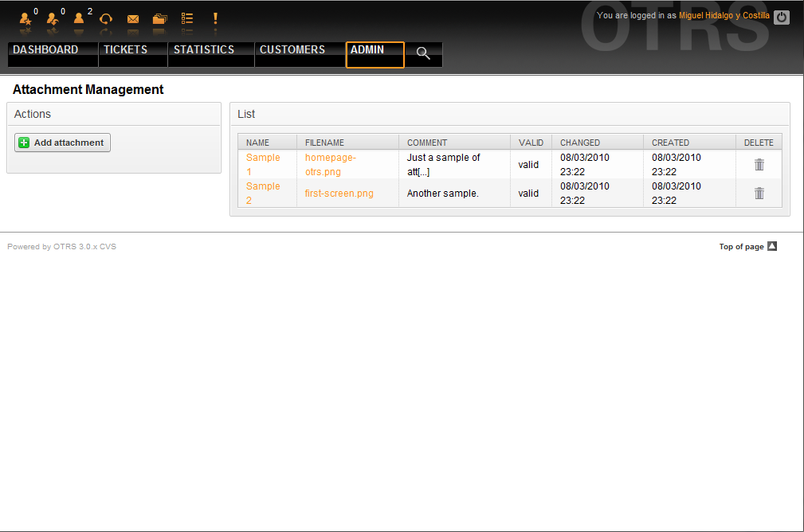Open the Statistics menu
Viewport: 804px width, 532px height.
coord(204,50)
